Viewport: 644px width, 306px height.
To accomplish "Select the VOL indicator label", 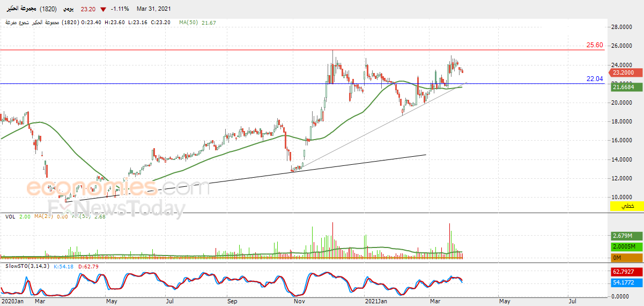I will [x=10, y=216].
